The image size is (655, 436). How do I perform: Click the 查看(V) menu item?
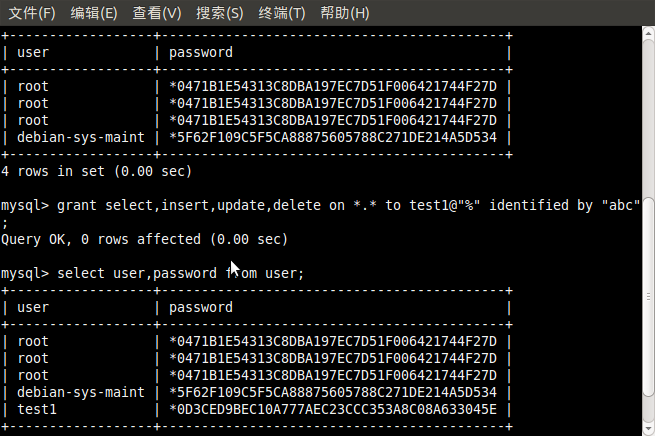click(x=157, y=13)
